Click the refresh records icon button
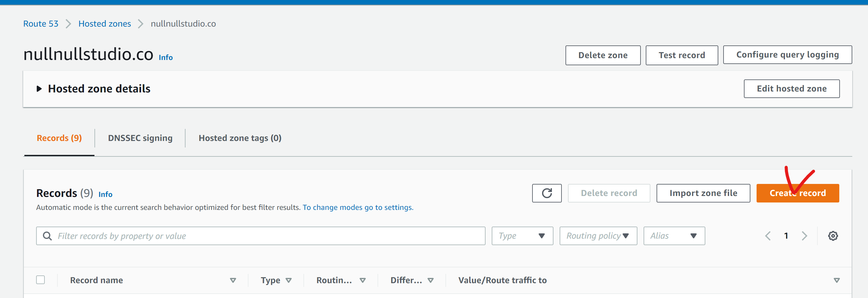 547,193
